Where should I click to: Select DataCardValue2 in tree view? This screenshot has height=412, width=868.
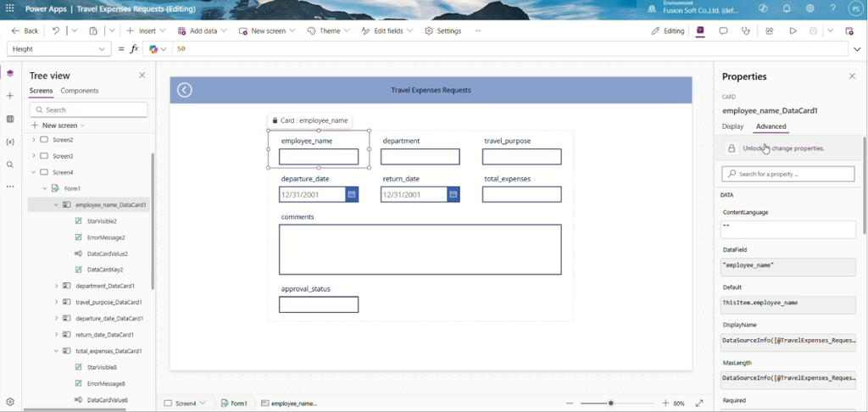[x=108, y=253]
